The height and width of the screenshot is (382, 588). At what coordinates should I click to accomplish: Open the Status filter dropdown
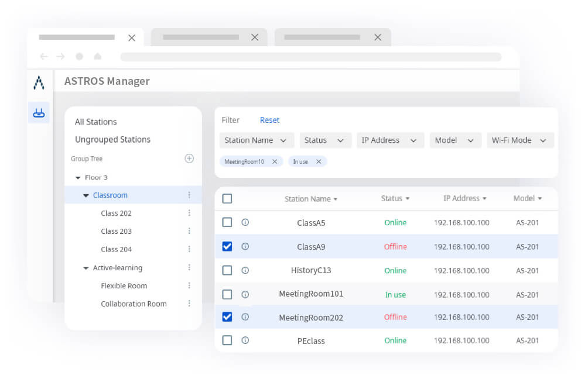(x=326, y=140)
